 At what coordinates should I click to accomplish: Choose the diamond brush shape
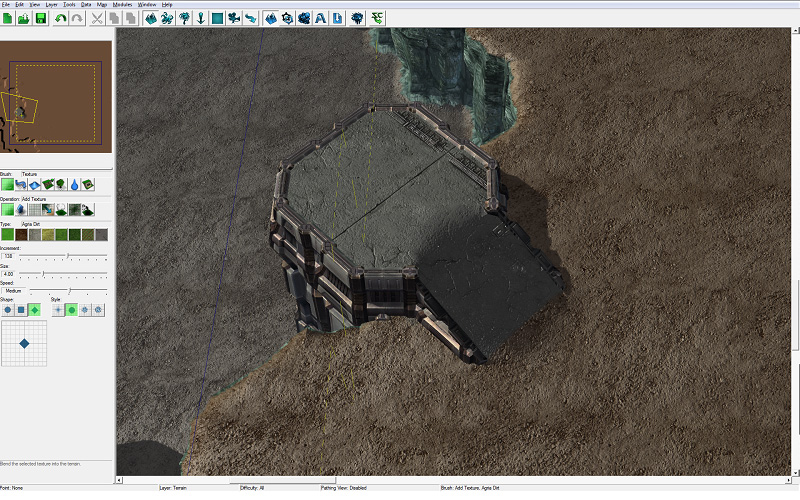34,310
